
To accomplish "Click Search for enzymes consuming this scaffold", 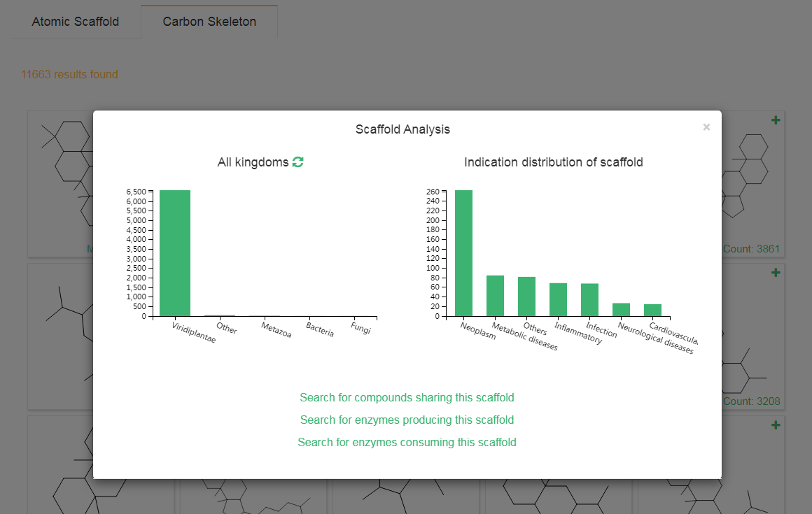I will tap(407, 442).
